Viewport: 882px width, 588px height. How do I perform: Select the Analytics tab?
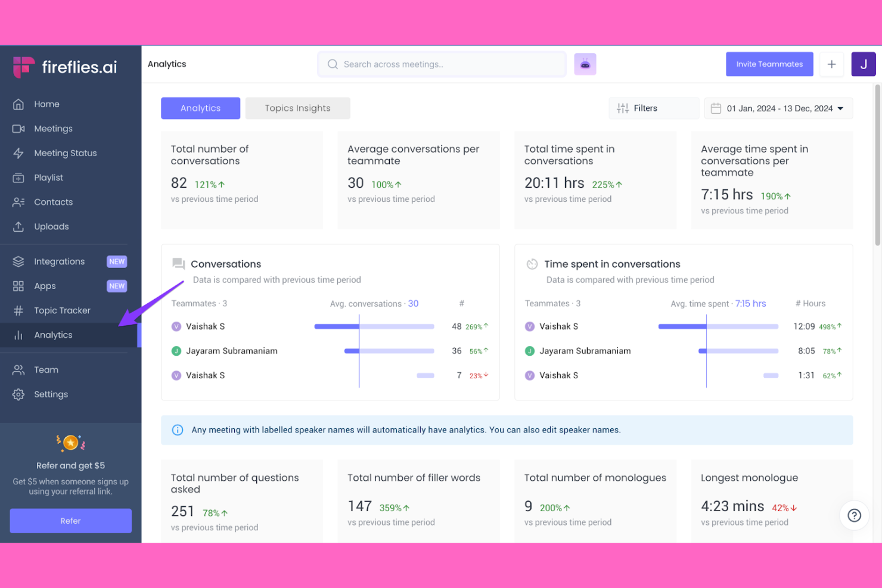(200, 108)
